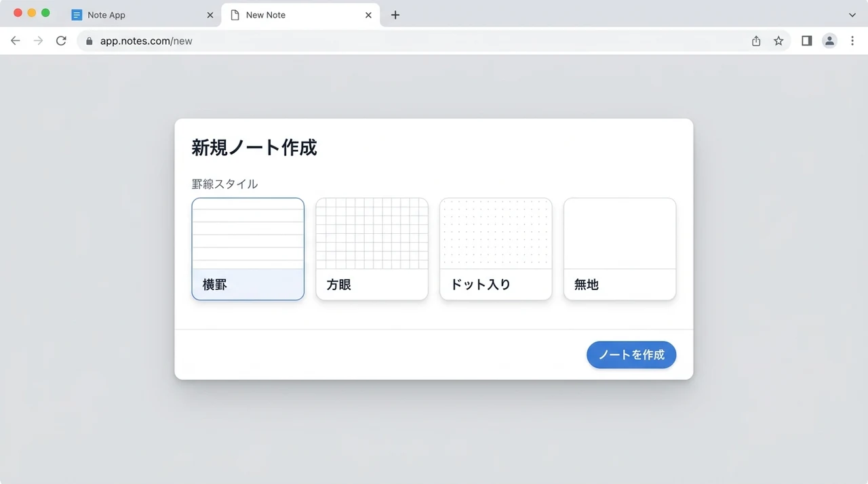Screen dimensions: 868x484
Task: Share this page using share icon
Action: [756, 41]
